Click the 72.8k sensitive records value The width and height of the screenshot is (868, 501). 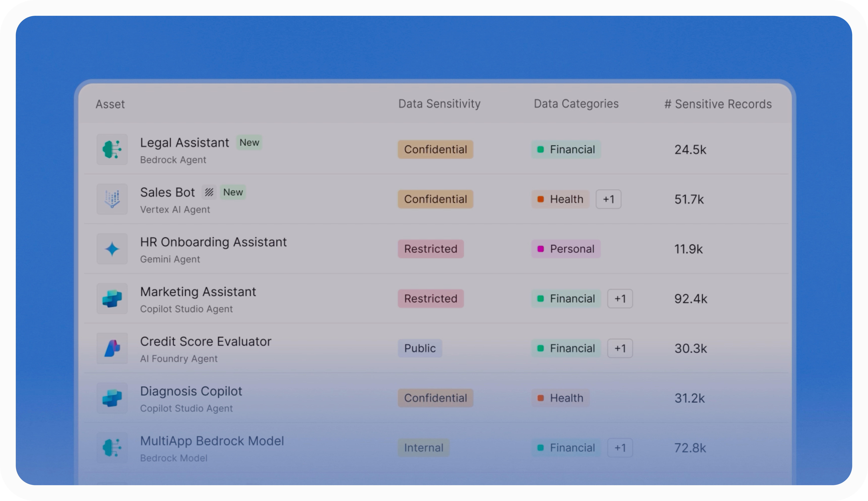[x=690, y=448]
